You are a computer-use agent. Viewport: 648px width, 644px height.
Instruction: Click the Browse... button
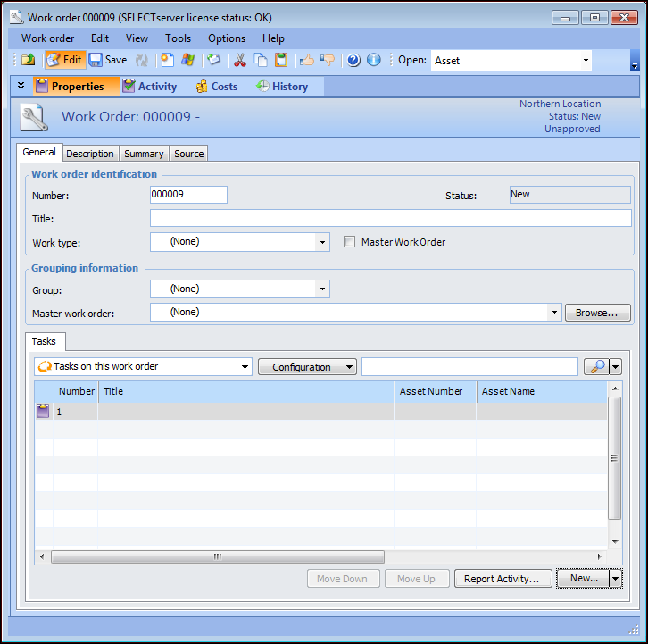tap(597, 313)
